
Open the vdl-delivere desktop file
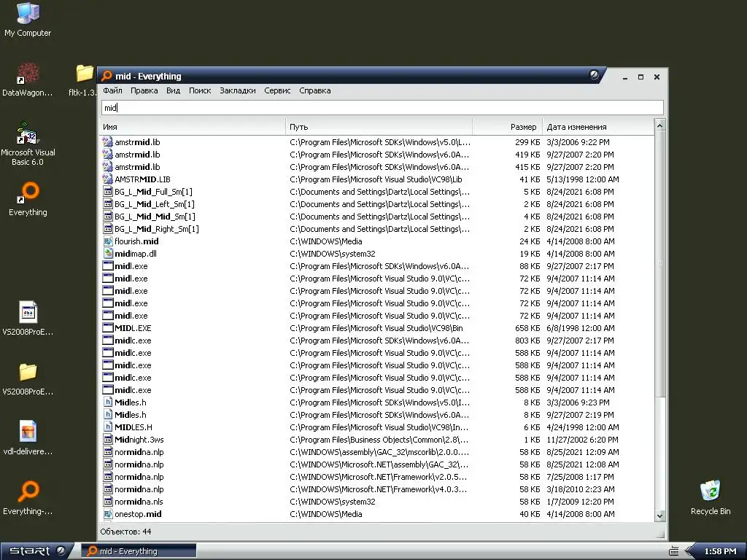tap(28, 437)
